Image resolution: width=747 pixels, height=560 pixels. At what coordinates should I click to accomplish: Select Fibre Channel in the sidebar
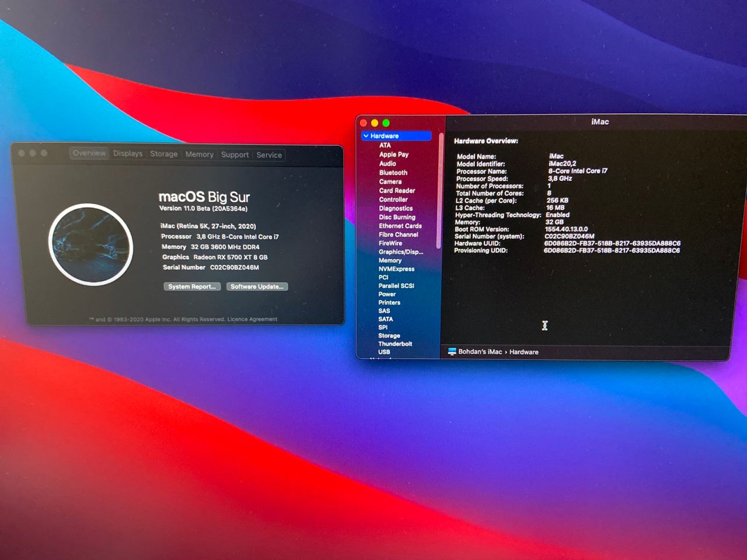coord(399,235)
